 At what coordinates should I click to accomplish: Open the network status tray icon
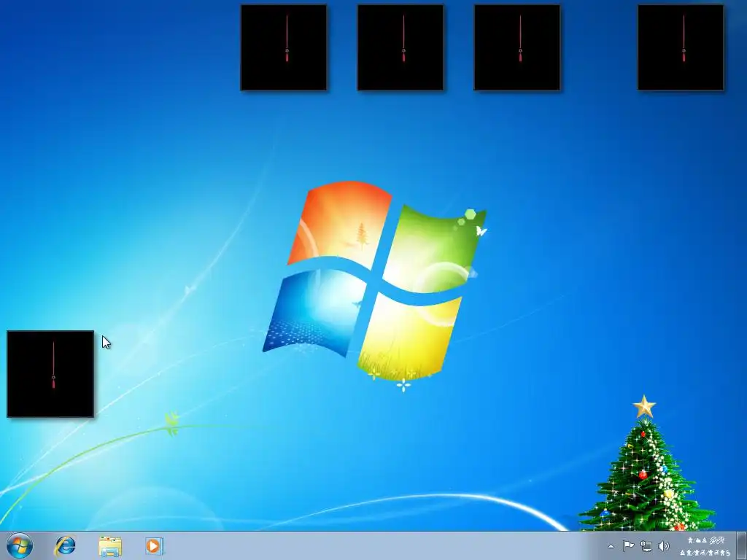[646, 546]
